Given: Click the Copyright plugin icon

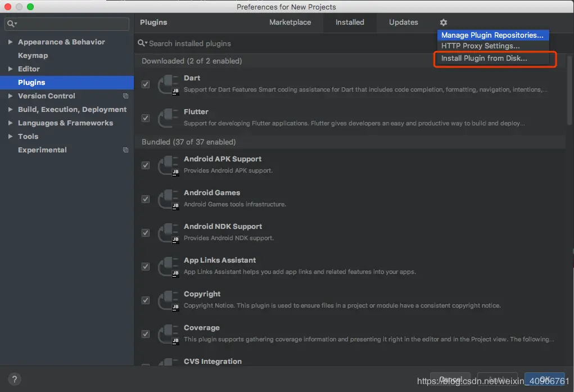Looking at the screenshot, I should (x=169, y=300).
